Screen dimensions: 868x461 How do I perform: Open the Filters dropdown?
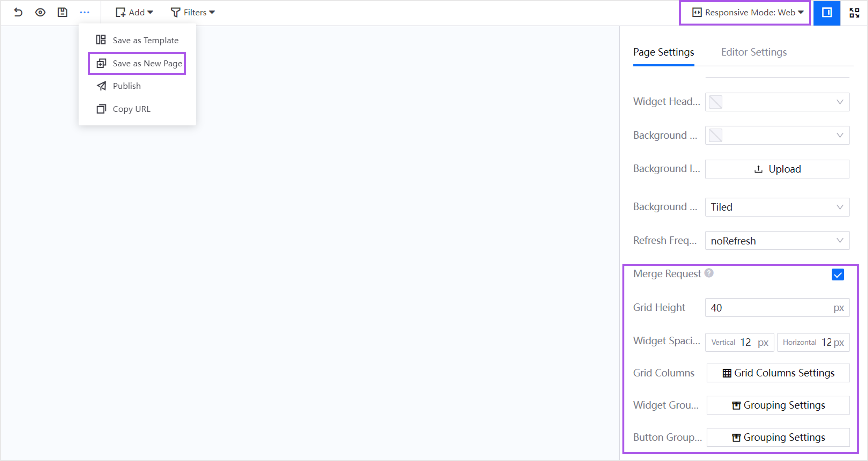193,12
